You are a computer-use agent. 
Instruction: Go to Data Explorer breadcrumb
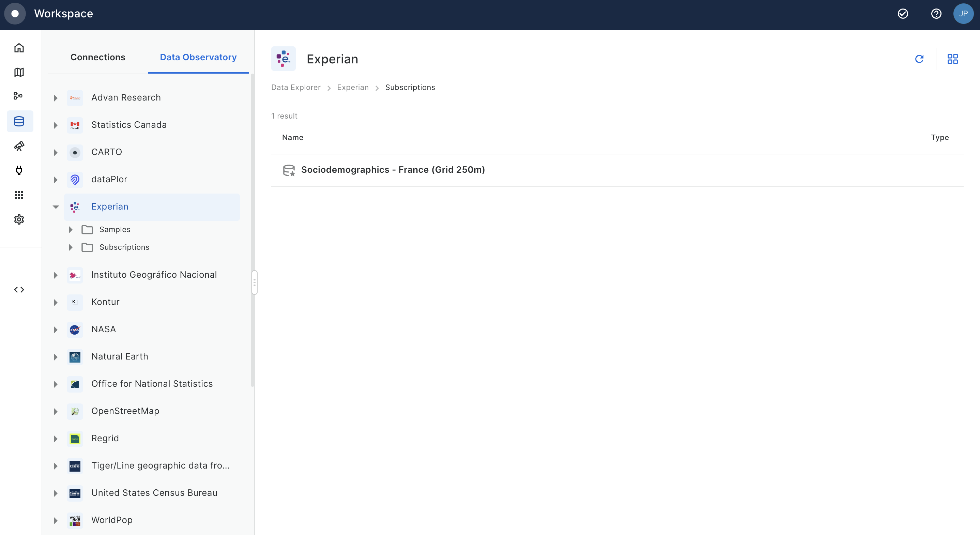(x=295, y=87)
